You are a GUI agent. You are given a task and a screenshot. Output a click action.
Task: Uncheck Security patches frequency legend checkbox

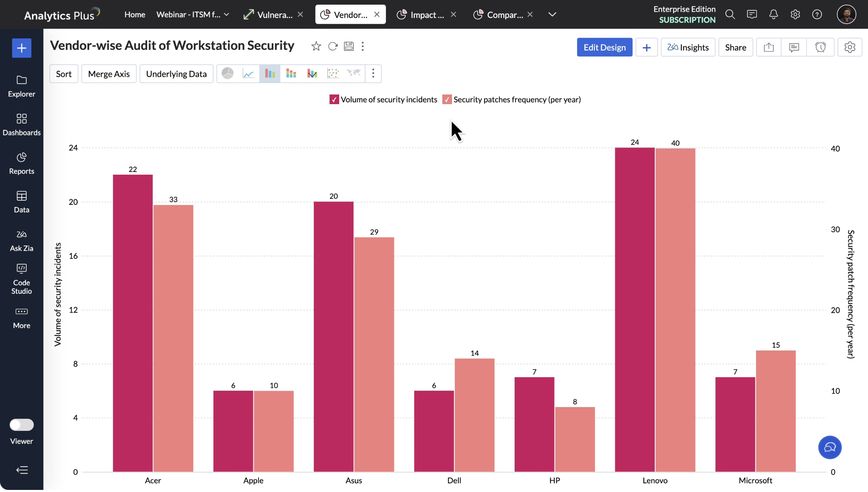point(447,100)
